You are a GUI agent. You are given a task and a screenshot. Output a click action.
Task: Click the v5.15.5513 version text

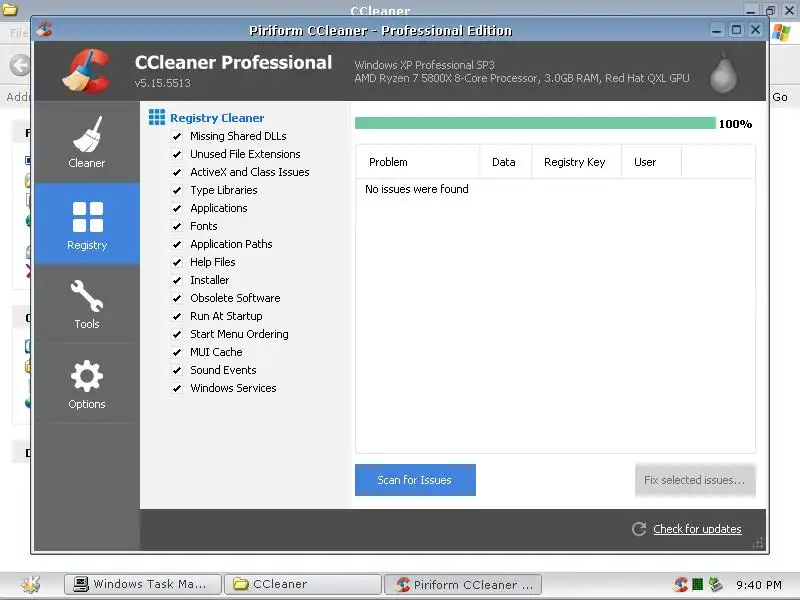click(163, 83)
